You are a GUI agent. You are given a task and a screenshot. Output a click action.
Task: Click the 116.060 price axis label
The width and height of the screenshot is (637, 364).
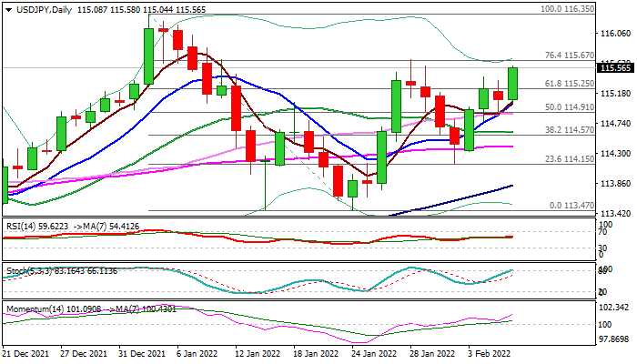[x=616, y=34]
